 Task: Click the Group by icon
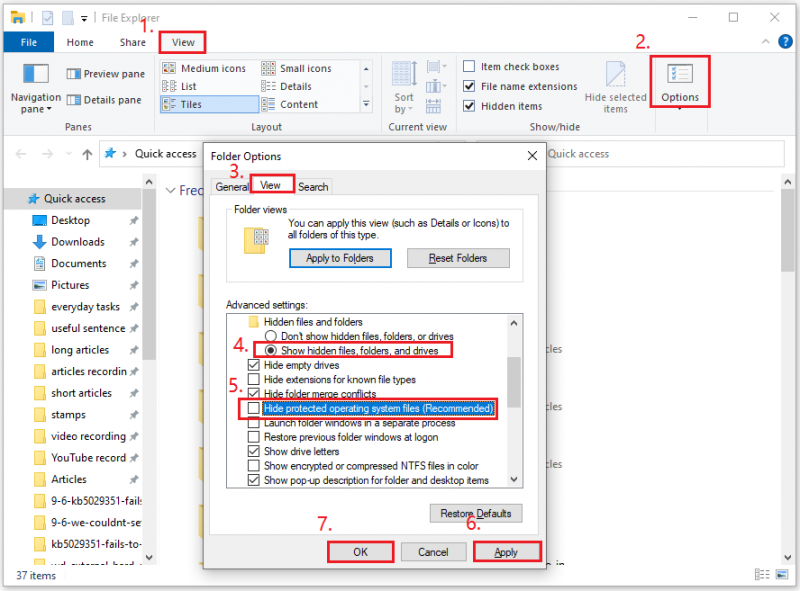(435, 66)
